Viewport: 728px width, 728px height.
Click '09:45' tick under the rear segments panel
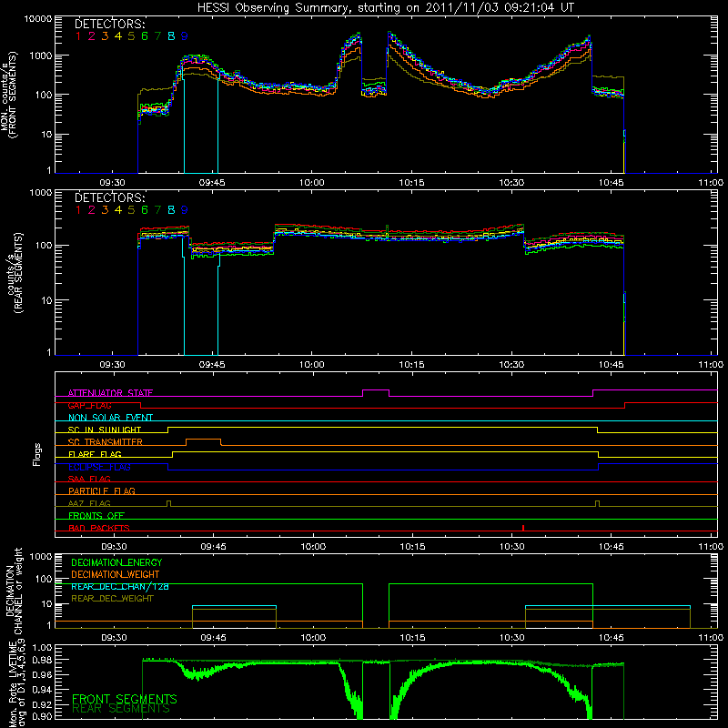click(x=212, y=365)
